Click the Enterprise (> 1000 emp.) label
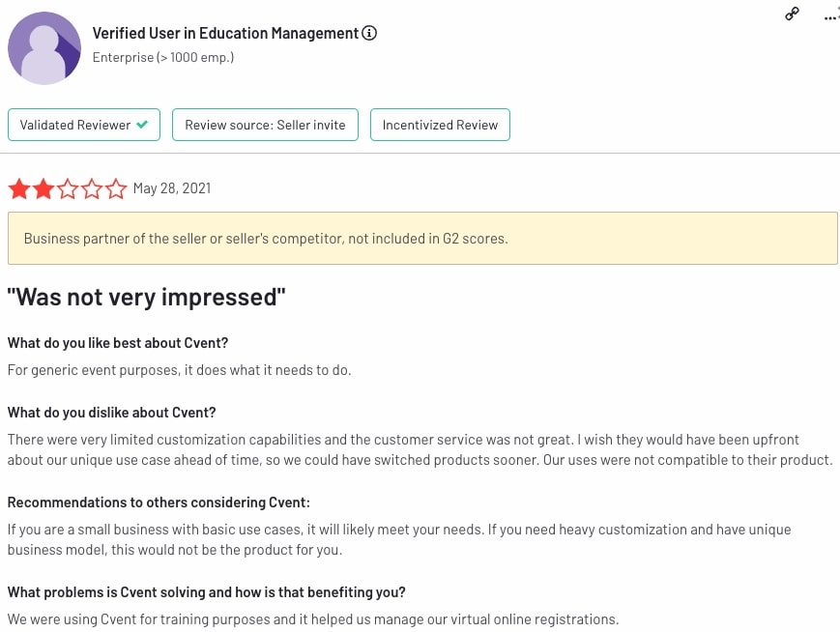This screenshot has height=632, width=840. pos(161,57)
